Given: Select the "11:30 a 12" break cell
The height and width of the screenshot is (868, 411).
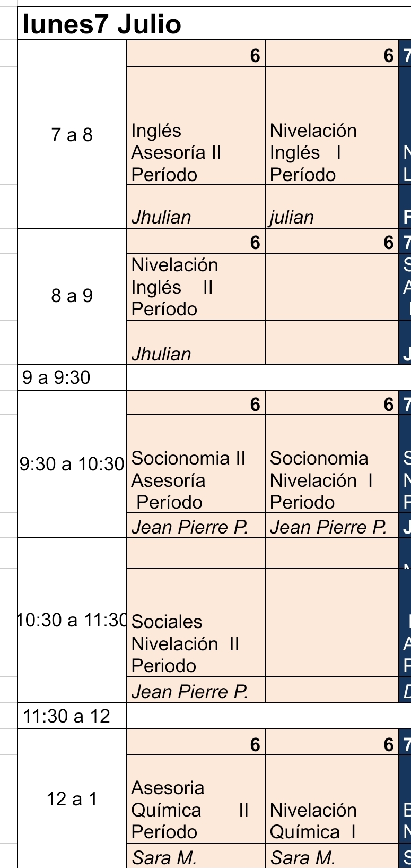Looking at the screenshot, I should (72, 716).
